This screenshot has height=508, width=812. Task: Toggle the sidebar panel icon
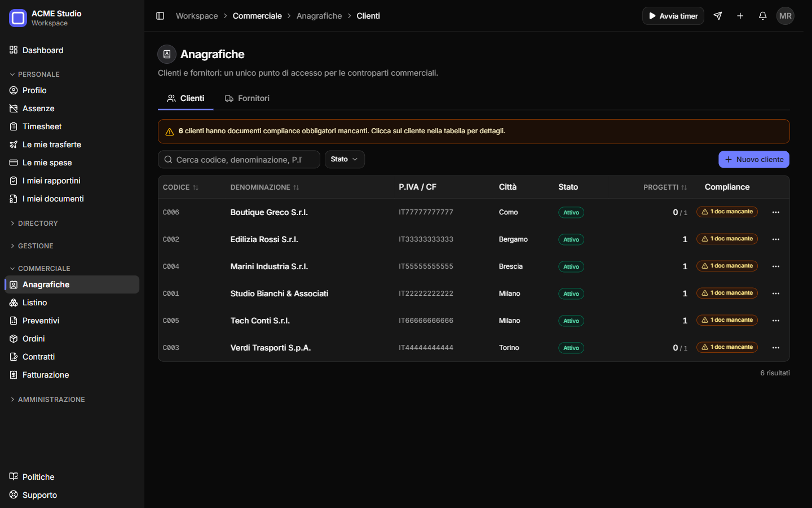pos(160,16)
